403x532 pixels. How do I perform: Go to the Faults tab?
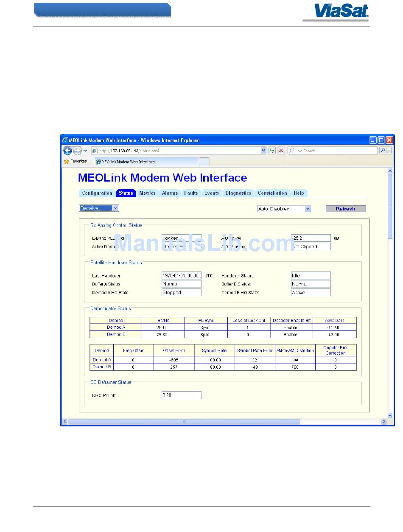(x=191, y=193)
